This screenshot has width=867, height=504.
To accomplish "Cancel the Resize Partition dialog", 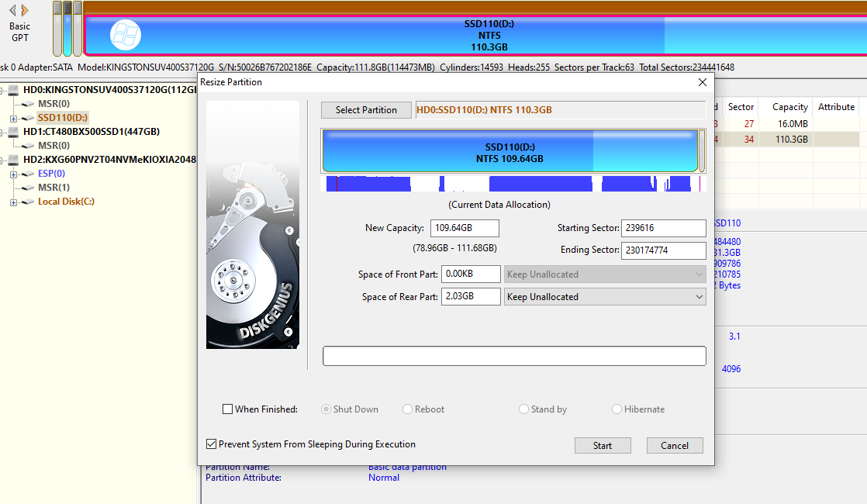I will tap(675, 445).
